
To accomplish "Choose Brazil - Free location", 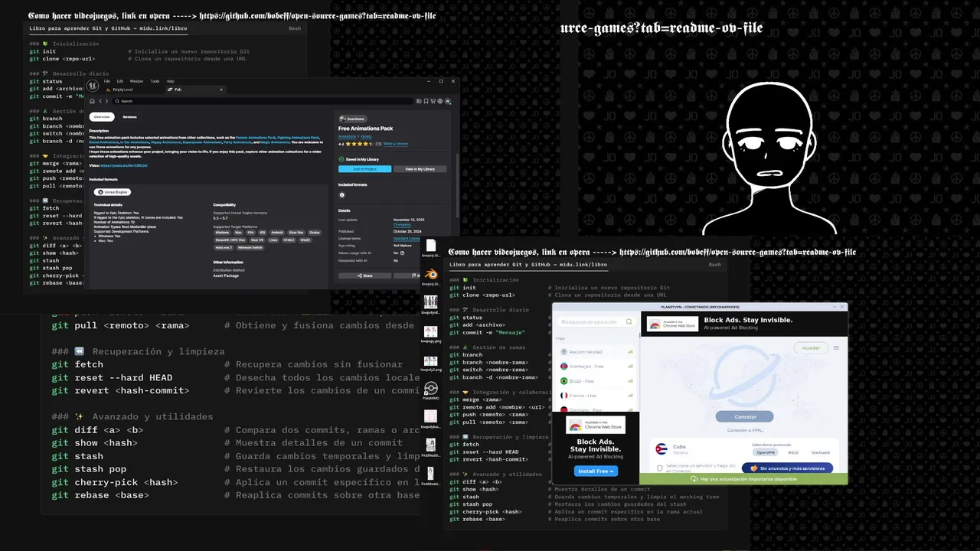I will coord(596,381).
